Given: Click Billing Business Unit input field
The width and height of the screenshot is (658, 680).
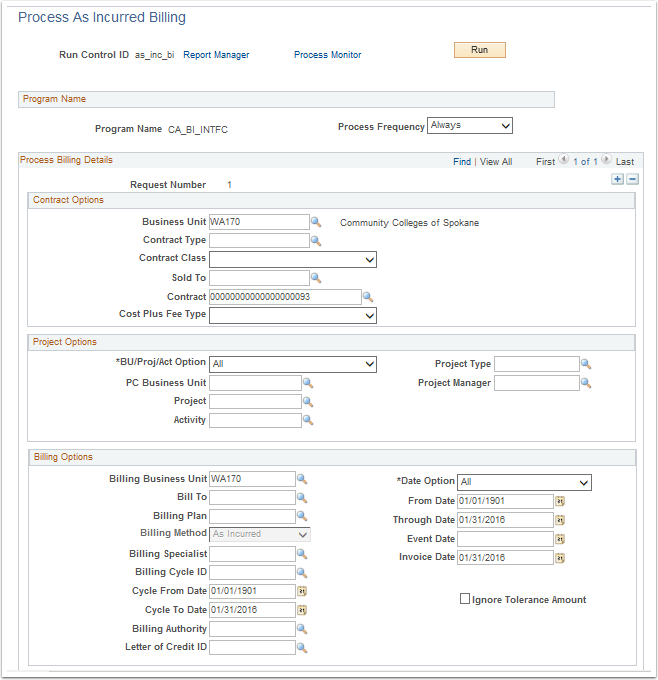Looking at the screenshot, I should point(252,479).
